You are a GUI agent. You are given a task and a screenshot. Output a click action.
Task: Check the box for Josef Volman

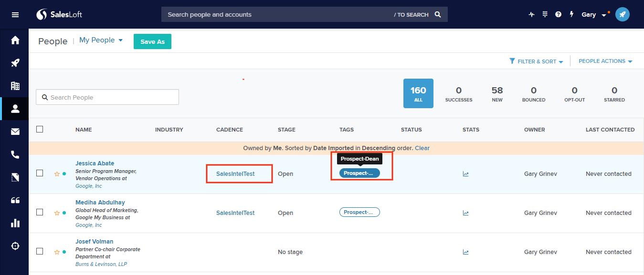coord(40,251)
